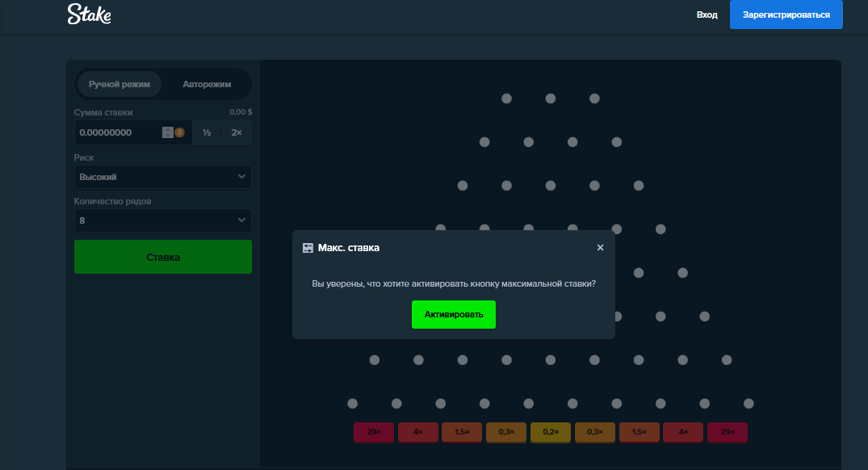Viewport: 868px width, 470px height.
Task: Click the Bitcoin currency icon in bet field
Action: tap(179, 132)
